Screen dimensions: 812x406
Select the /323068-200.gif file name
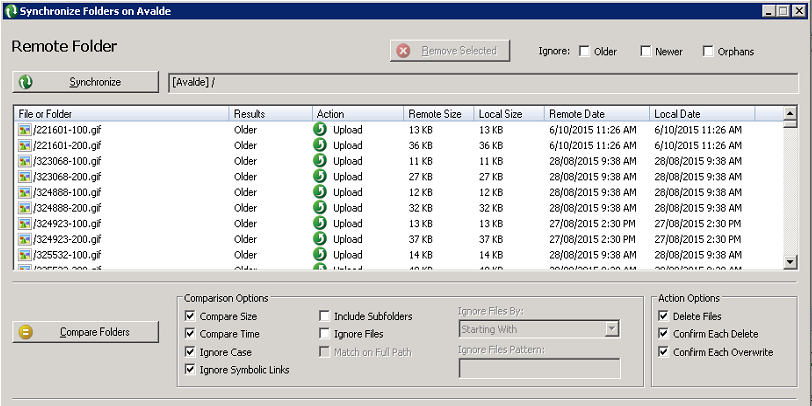67,177
